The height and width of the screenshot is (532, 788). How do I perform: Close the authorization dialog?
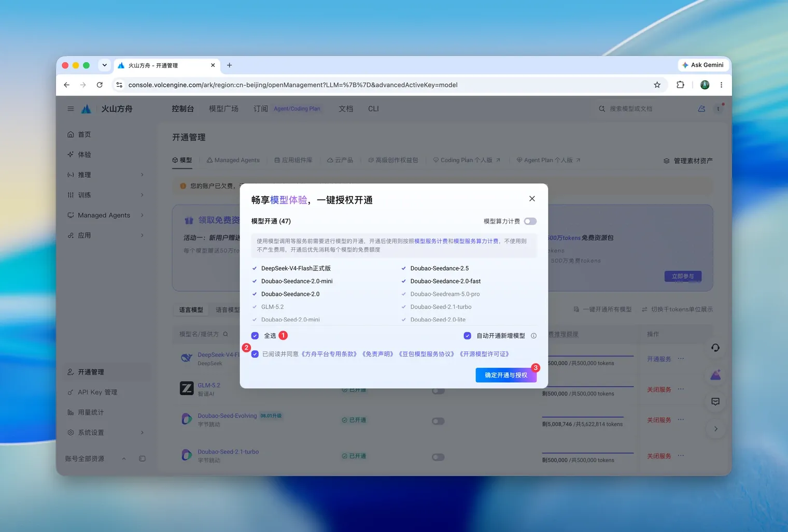pyautogui.click(x=532, y=199)
